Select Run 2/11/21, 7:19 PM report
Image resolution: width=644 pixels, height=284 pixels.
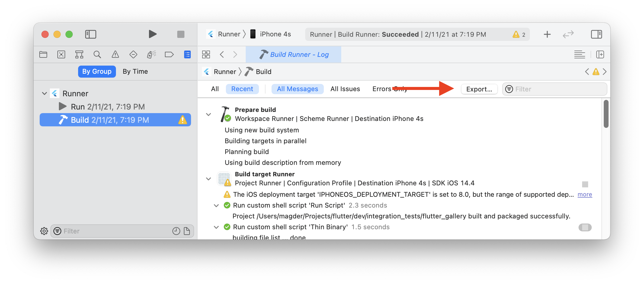(115, 107)
